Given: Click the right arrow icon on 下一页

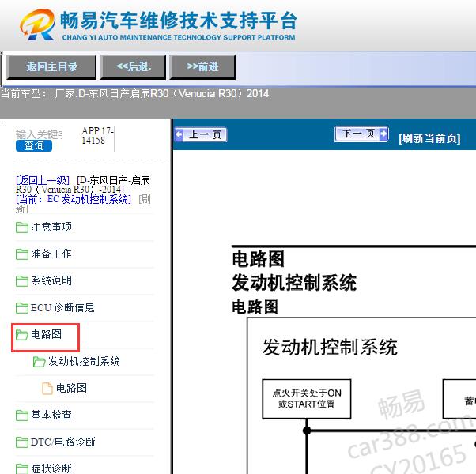Looking at the screenshot, I should click(x=384, y=134).
